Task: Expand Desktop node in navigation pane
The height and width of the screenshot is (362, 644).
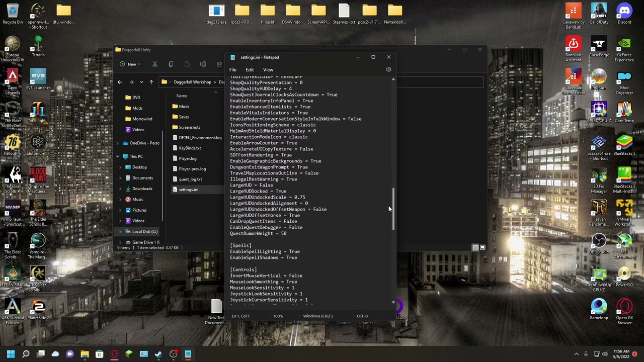Action: 120,167
